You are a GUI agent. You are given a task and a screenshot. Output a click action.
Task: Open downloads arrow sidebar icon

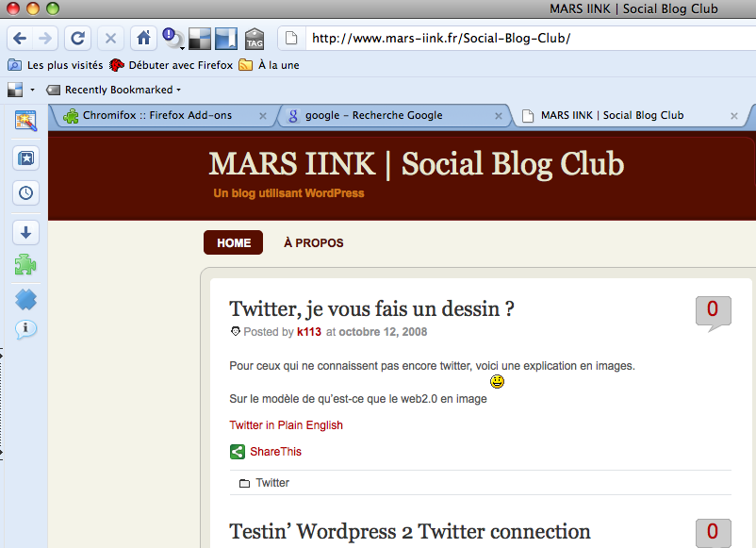[x=25, y=233]
